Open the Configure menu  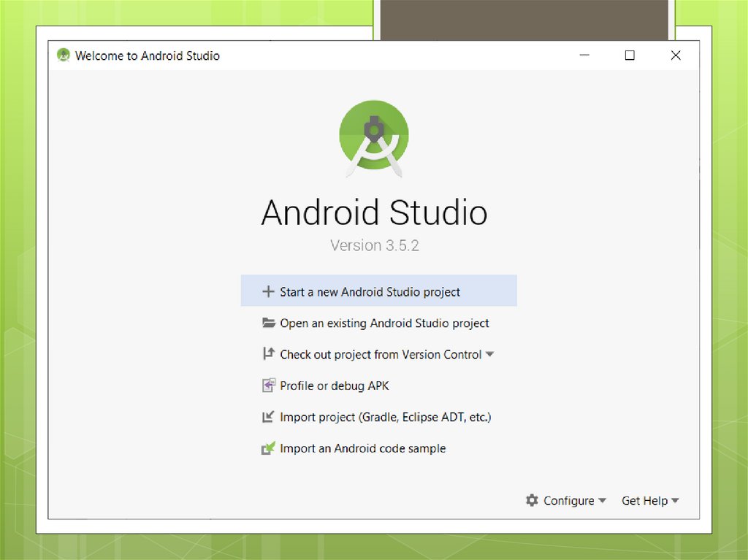pos(568,500)
